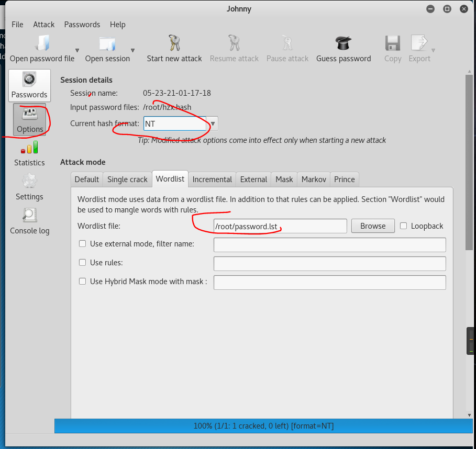Enable the Use rules checkbox

tap(82, 263)
